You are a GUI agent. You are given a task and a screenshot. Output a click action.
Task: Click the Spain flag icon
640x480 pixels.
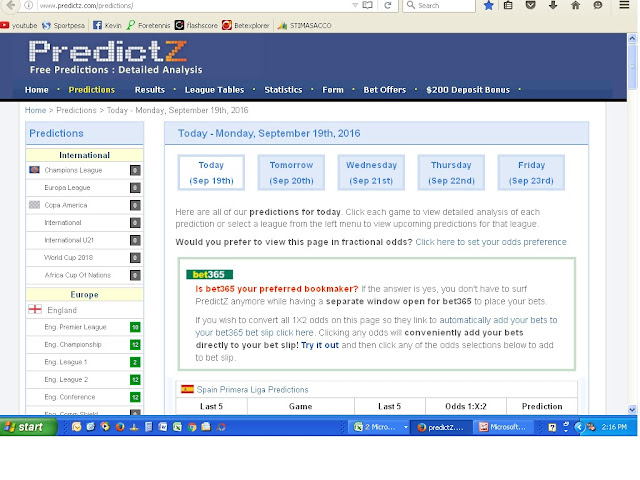[x=187, y=389]
